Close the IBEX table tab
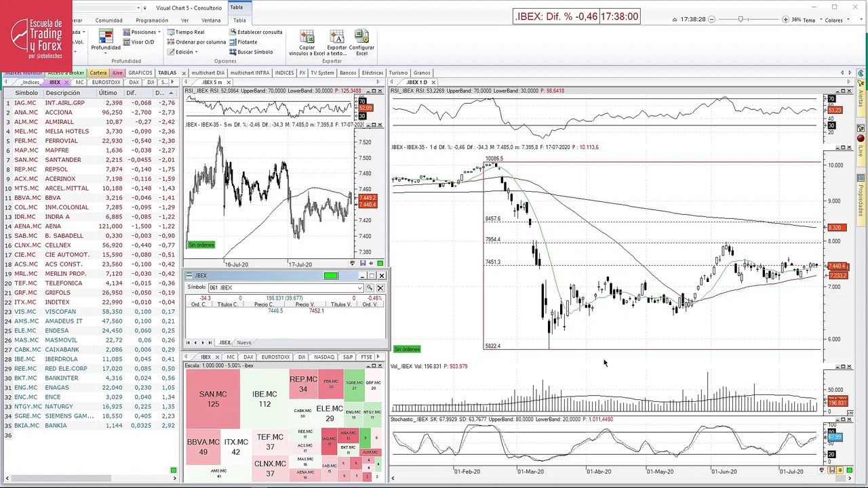868x488 pixels. [x=66, y=83]
